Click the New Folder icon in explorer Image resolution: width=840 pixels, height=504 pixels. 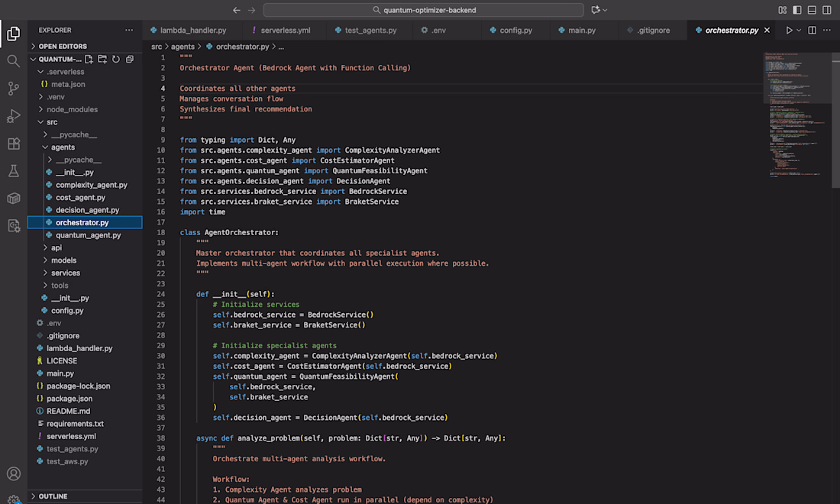point(102,59)
